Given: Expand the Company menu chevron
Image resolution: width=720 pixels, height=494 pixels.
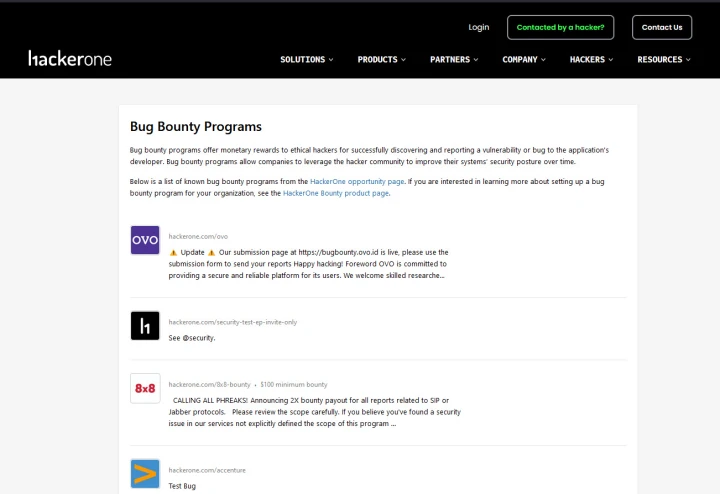Looking at the screenshot, I should (x=544, y=60).
